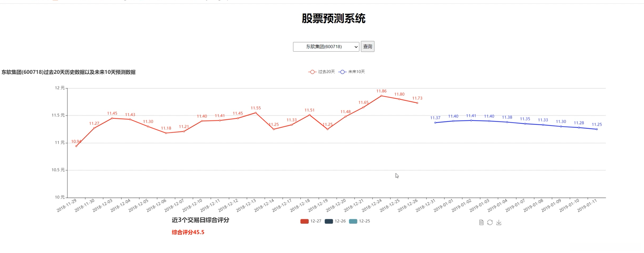Screen dimensions: 644x253
Task: Click the red 11.41 point on 2018-12-11
Action: tap(220, 120)
